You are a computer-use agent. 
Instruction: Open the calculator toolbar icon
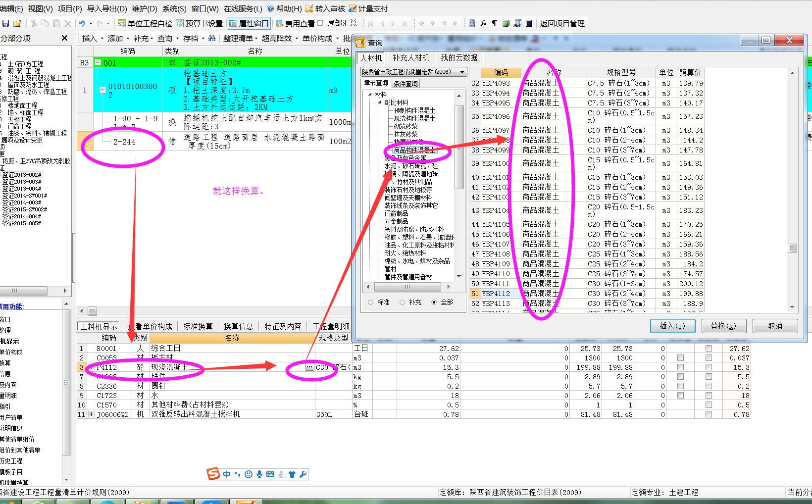(x=472, y=23)
